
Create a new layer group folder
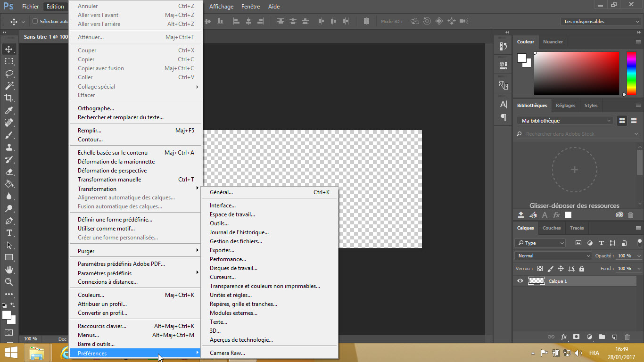[602, 337]
